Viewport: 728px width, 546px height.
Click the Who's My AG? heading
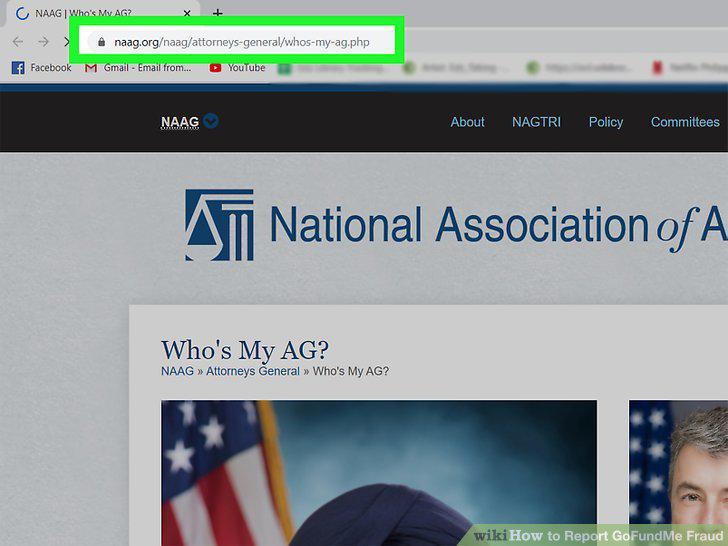245,350
